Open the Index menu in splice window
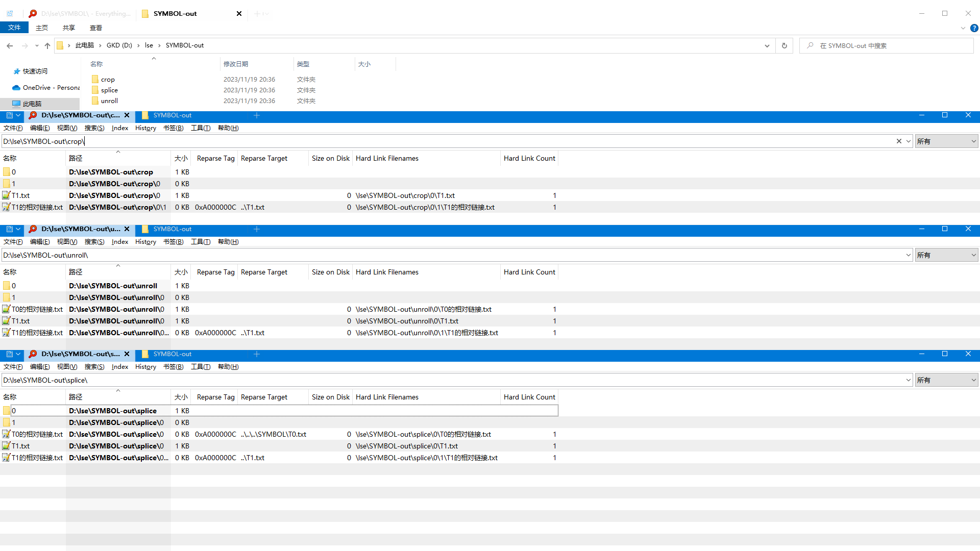 click(x=120, y=367)
